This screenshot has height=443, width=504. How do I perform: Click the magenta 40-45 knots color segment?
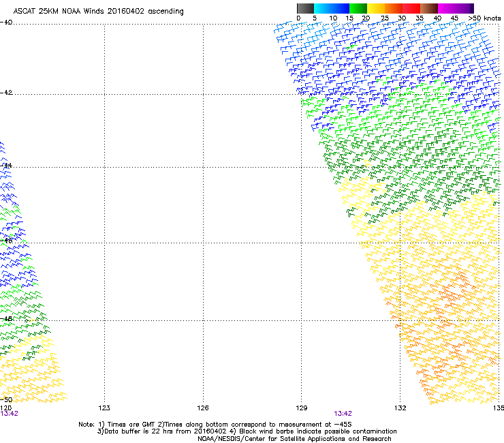point(447,8)
